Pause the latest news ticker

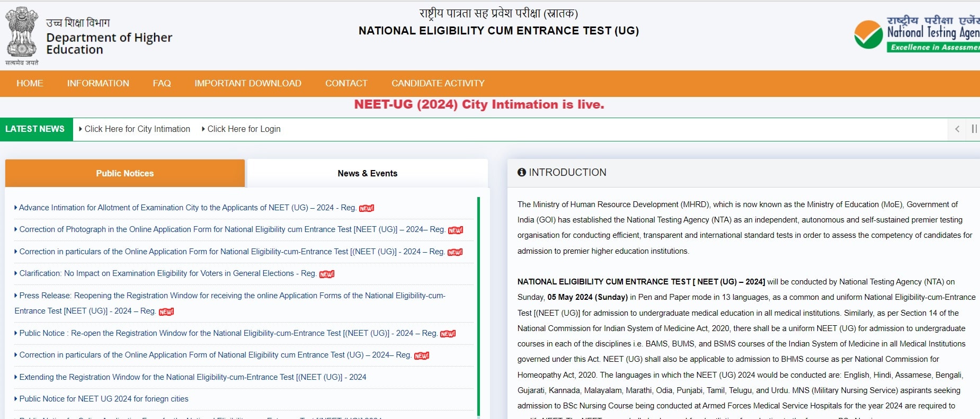point(974,129)
